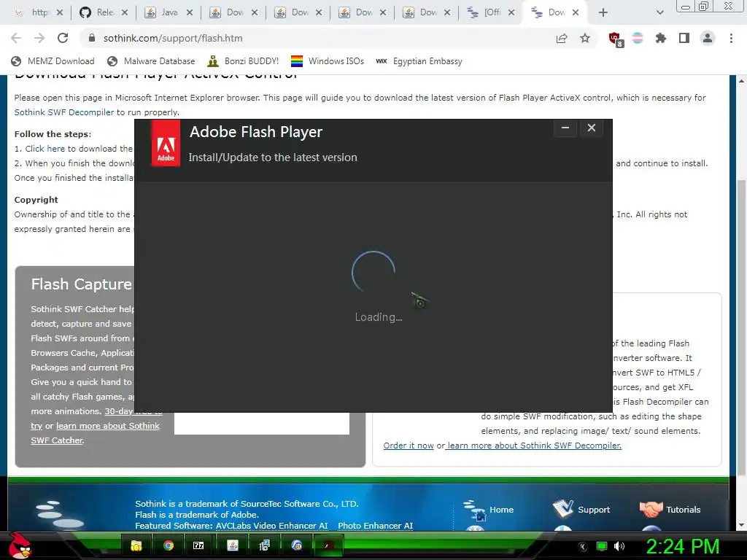Expand the tab search dropdown
747x560 pixels.
659,12
